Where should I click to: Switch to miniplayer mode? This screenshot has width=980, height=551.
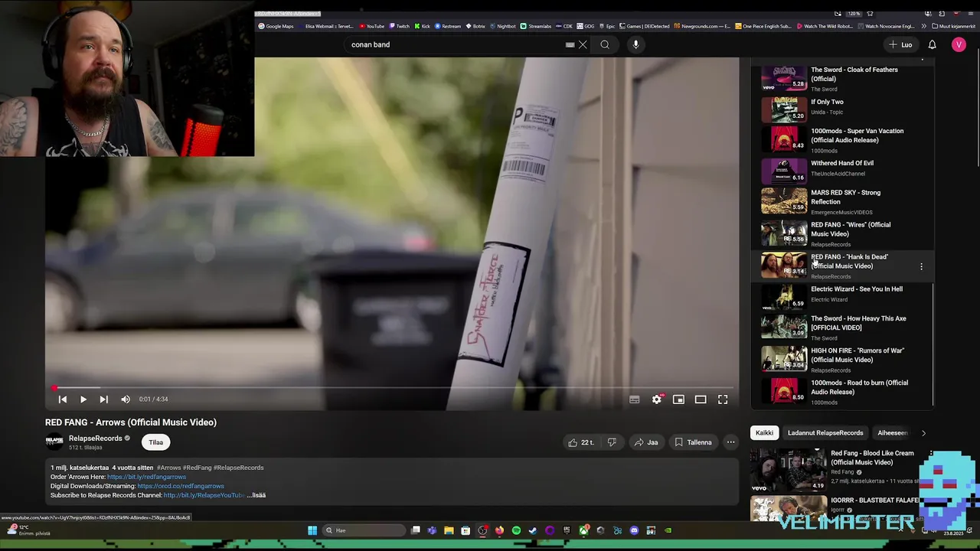pyautogui.click(x=678, y=399)
